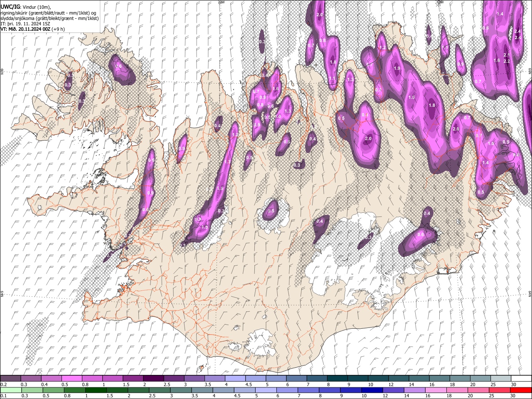Pick the bright pink upper-row swatch at 0.5

(x=71, y=378)
